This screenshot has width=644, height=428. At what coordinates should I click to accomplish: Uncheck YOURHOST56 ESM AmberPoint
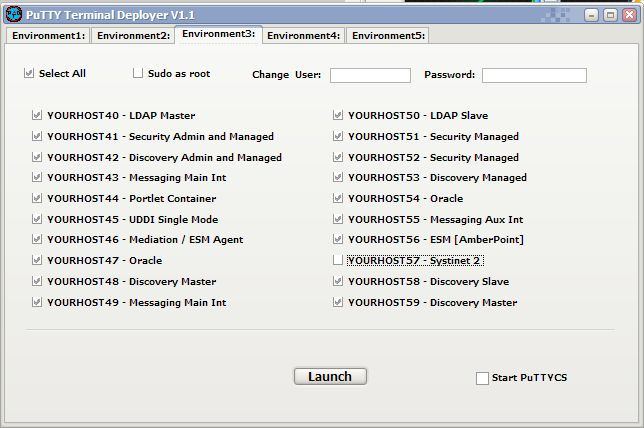[x=339, y=240]
